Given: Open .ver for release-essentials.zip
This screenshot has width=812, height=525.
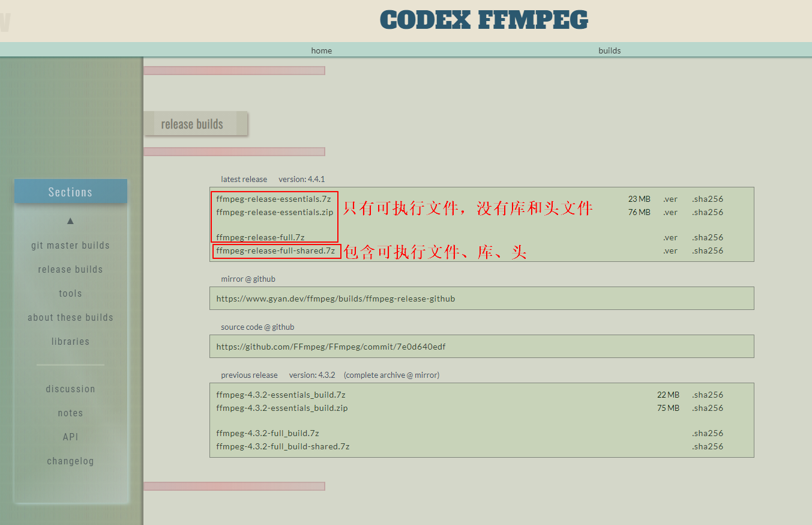Looking at the screenshot, I should click(670, 212).
